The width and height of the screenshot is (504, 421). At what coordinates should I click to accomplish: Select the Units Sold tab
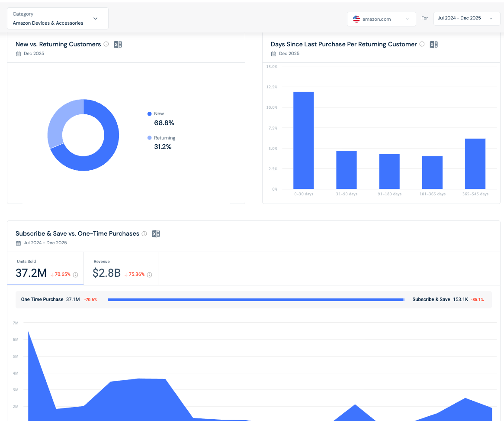pyautogui.click(x=45, y=269)
